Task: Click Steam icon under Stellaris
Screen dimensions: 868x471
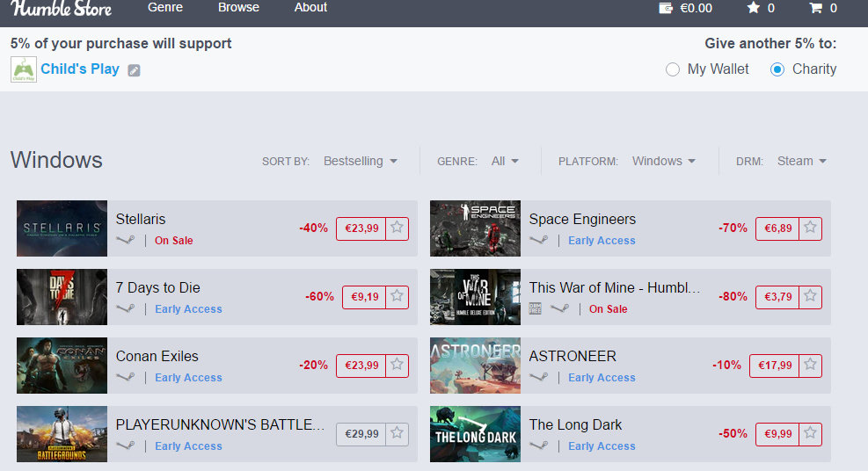Action: coord(126,240)
